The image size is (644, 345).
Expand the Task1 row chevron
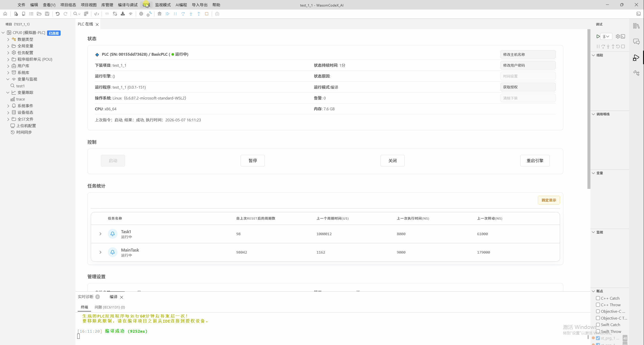click(100, 234)
